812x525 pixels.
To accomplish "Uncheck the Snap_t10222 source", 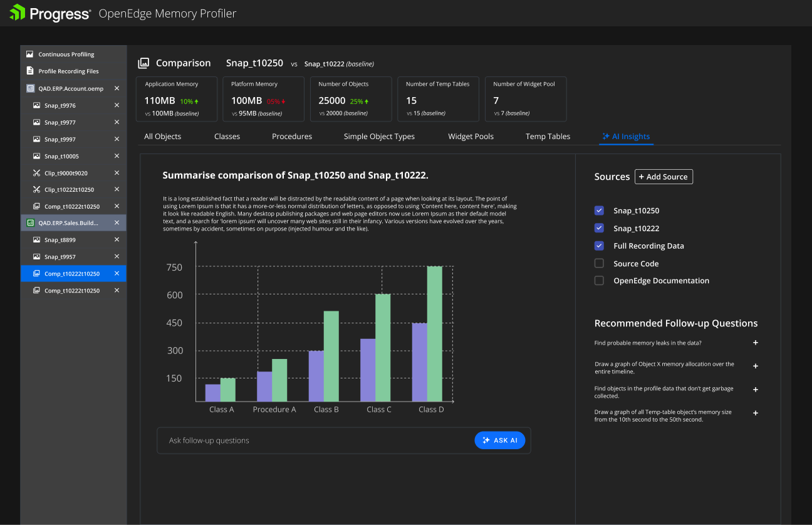I will pyautogui.click(x=599, y=228).
